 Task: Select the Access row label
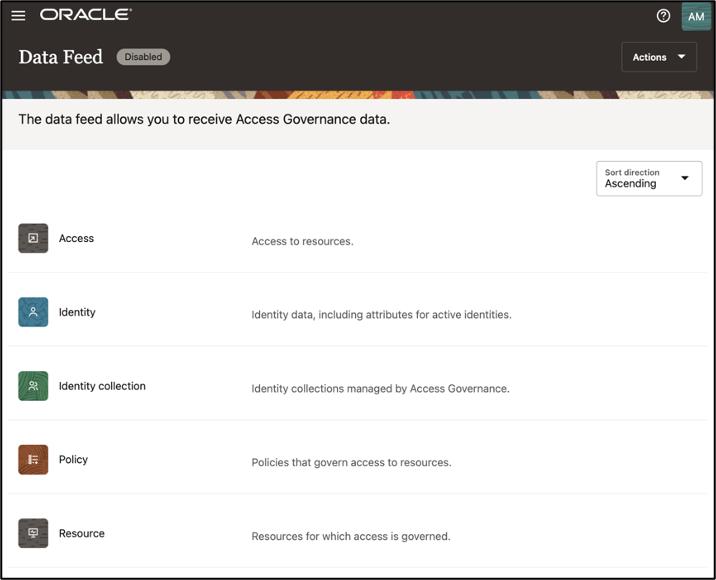click(x=76, y=238)
